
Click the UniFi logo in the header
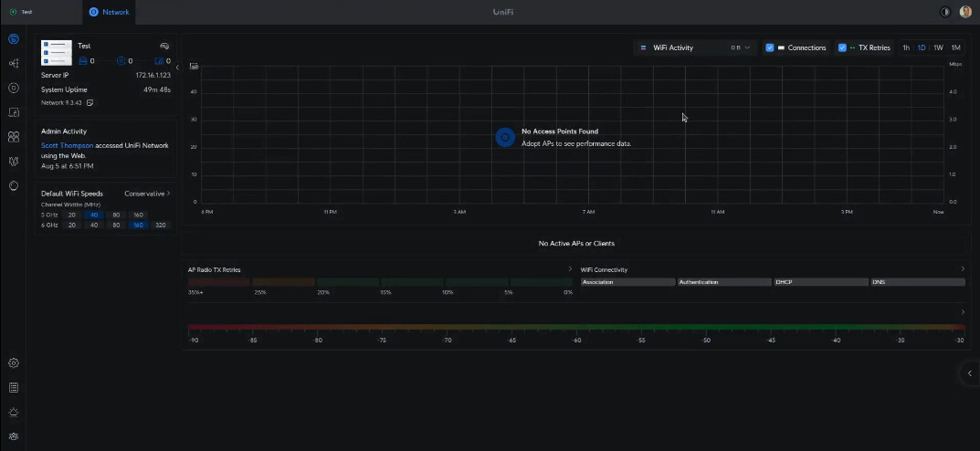(x=502, y=12)
